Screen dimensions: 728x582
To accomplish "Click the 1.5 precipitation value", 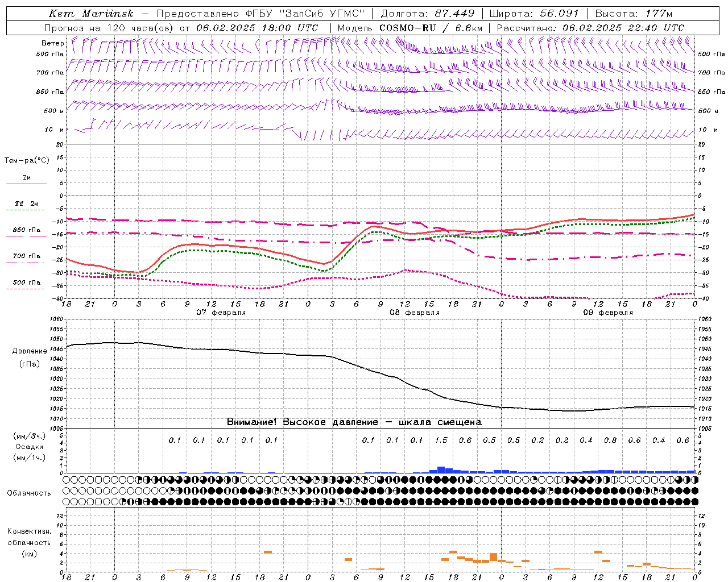I will [x=441, y=440].
